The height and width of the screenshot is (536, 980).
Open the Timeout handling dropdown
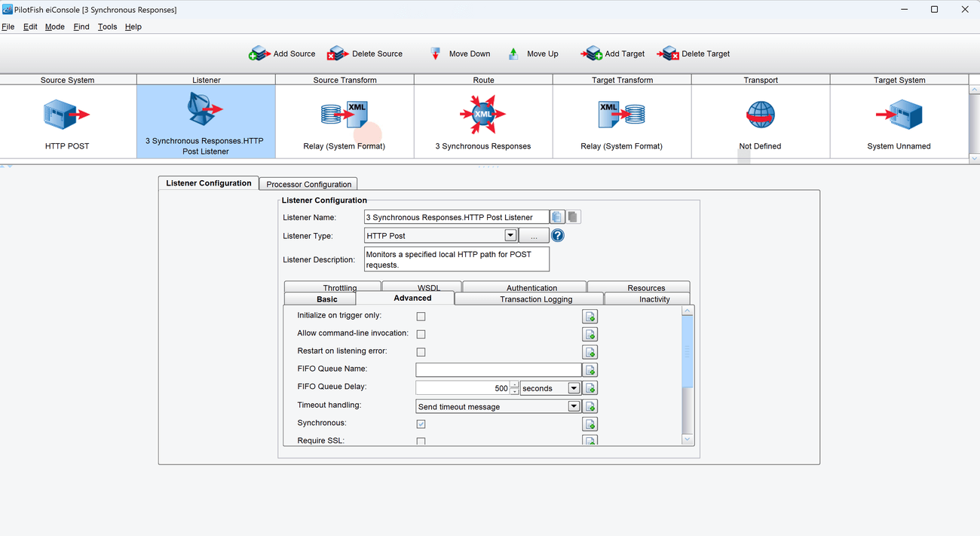pyautogui.click(x=574, y=406)
